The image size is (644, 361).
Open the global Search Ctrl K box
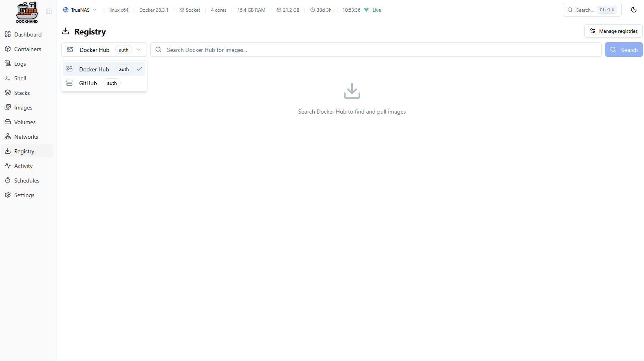tap(592, 10)
